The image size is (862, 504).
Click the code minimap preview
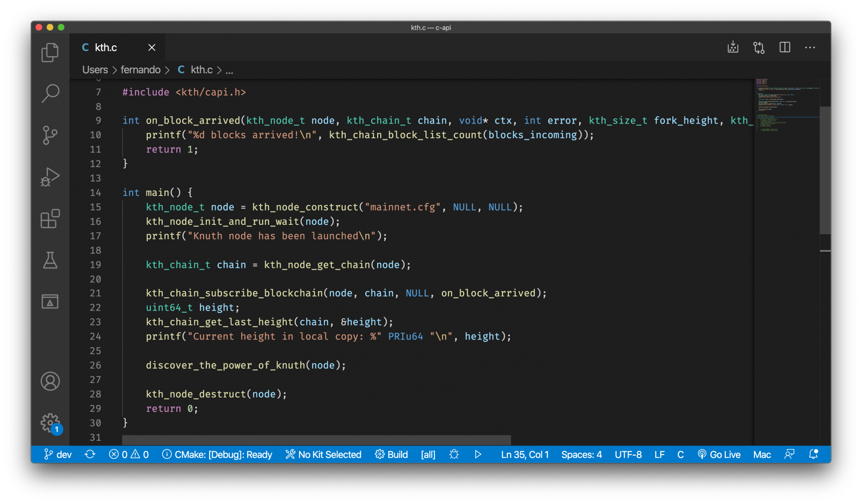coord(787,105)
